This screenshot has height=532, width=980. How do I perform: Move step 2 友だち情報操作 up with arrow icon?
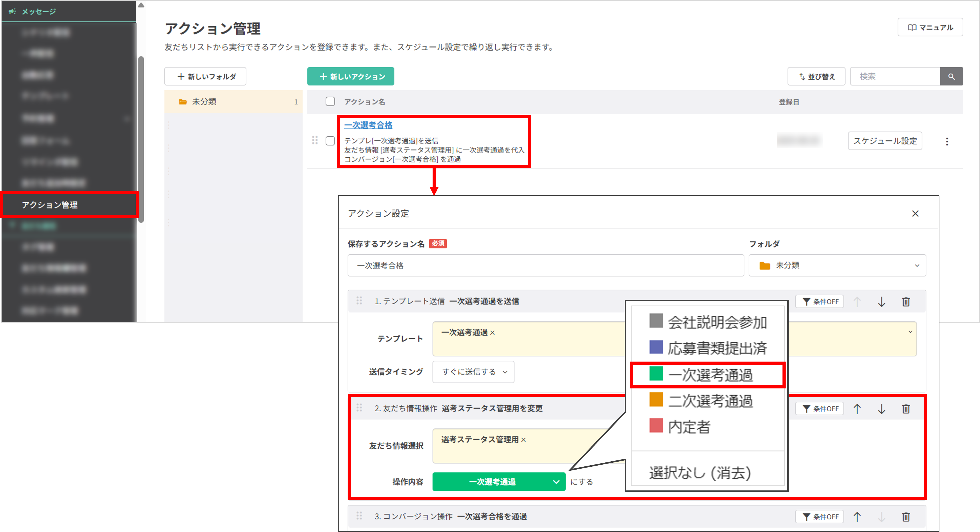coord(858,408)
